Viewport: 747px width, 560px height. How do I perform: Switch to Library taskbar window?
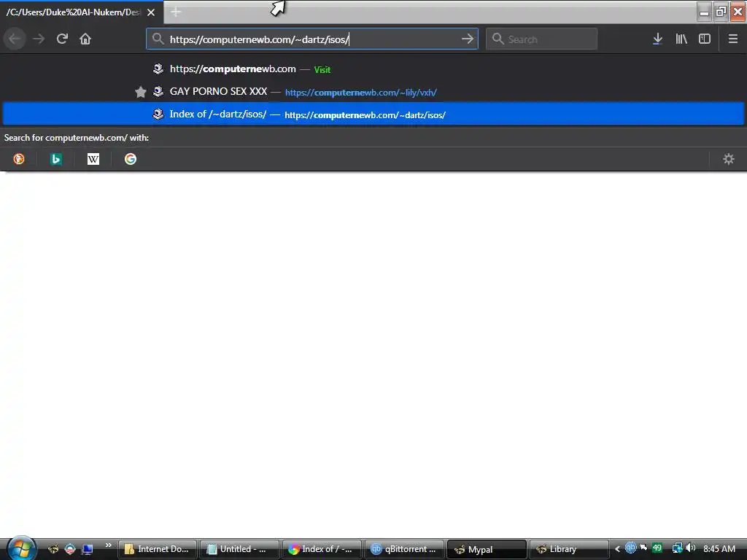pyautogui.click(x=569, y=549)
